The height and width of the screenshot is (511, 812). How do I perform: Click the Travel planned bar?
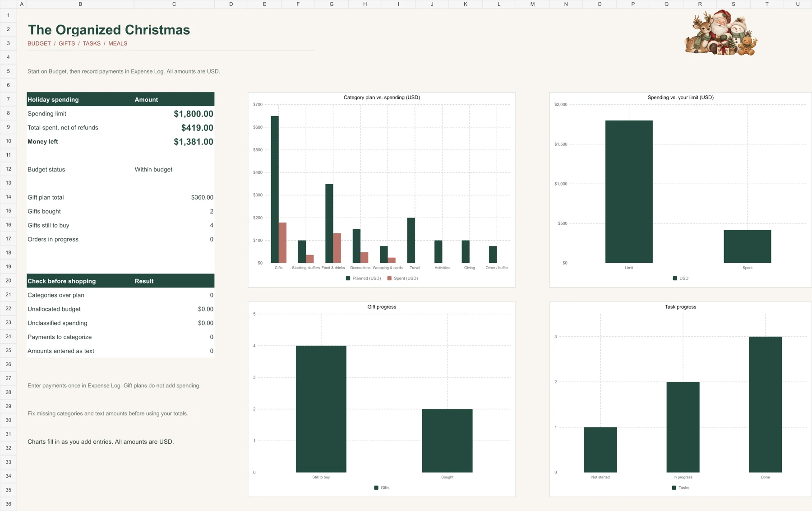411,241
